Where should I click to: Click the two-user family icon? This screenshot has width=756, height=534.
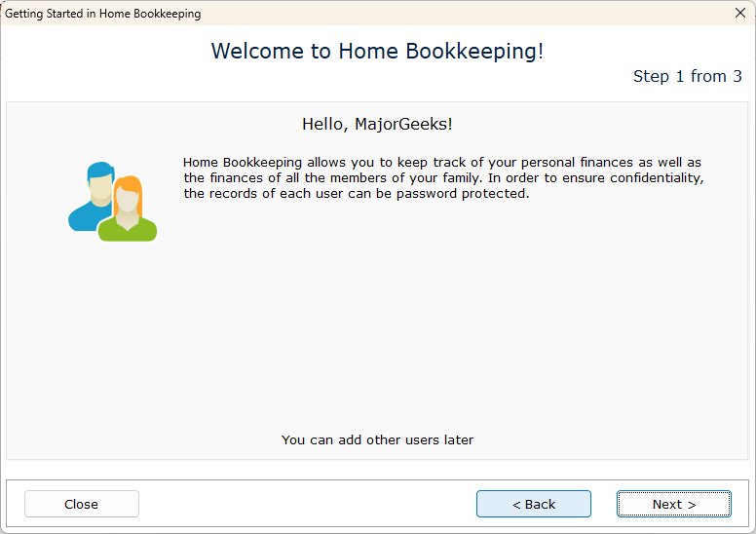(112, 202)
